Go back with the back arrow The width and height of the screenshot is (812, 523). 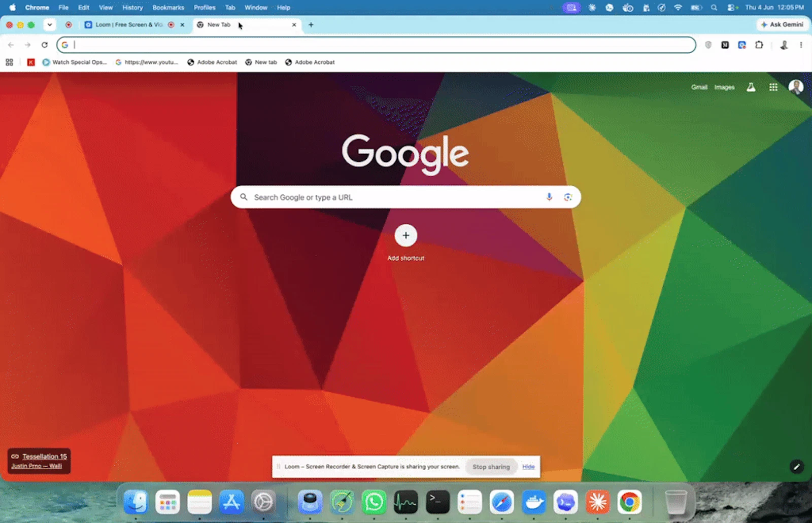click(11, 45)
